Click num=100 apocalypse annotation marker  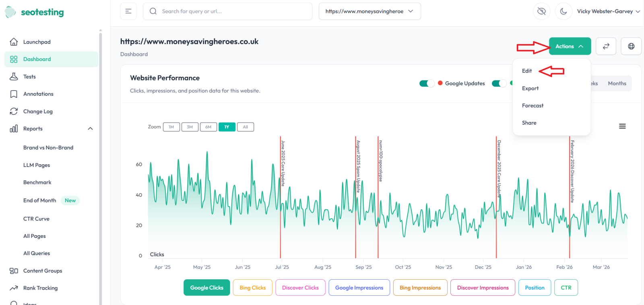point(380,161)
